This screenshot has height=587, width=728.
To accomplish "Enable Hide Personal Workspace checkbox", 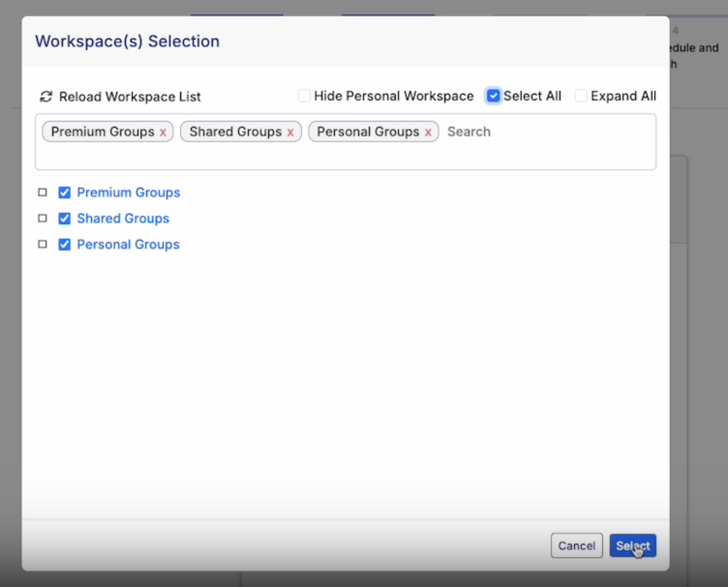I will tap(304, 96).
